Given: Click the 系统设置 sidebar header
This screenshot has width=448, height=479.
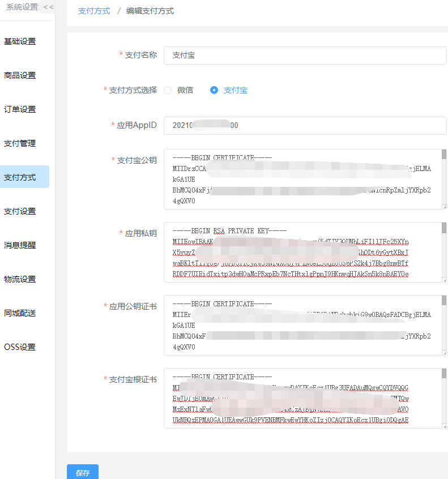Looking at the screenshot, I should pyautogui.click(x=22, y=7).
